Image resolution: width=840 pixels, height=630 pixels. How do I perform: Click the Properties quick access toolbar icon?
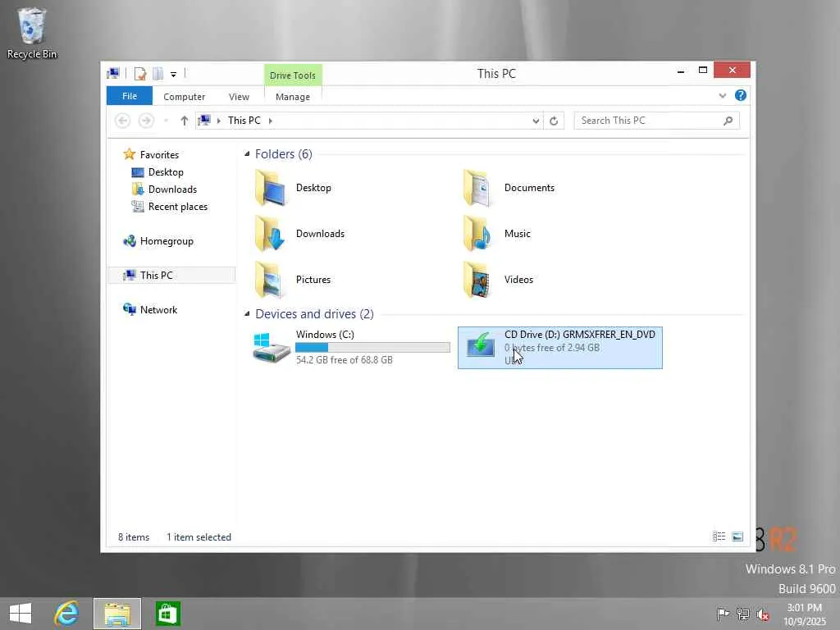140,74
